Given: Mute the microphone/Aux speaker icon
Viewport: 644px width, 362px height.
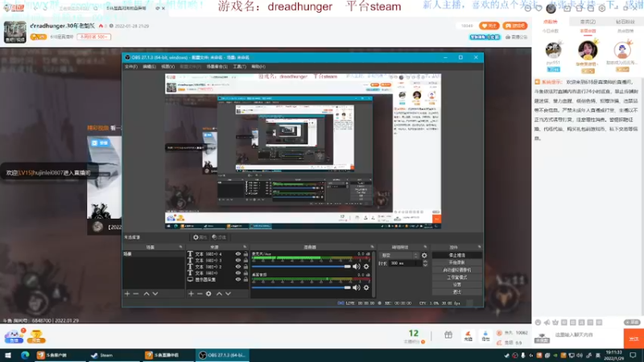Looking at the screenshot, I should tap(357, 267).
